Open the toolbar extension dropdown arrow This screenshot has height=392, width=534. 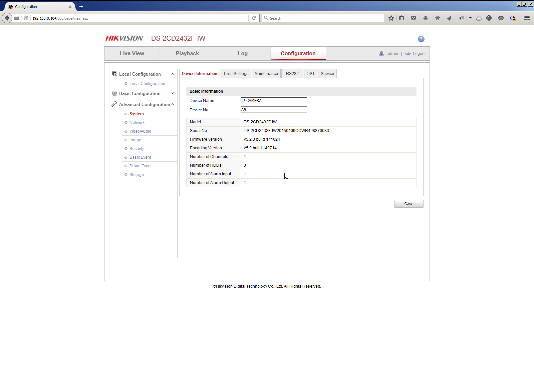[470, 18]
